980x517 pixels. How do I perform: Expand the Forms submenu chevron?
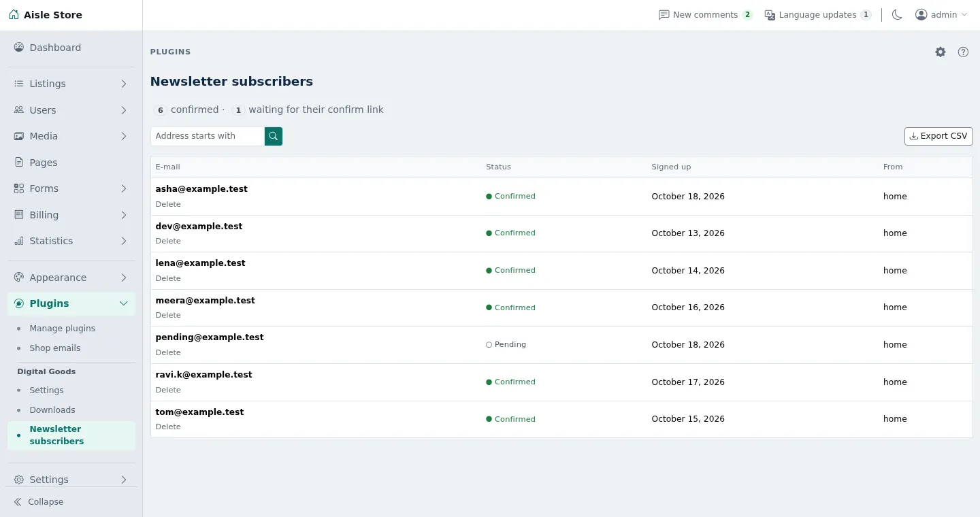124,188
